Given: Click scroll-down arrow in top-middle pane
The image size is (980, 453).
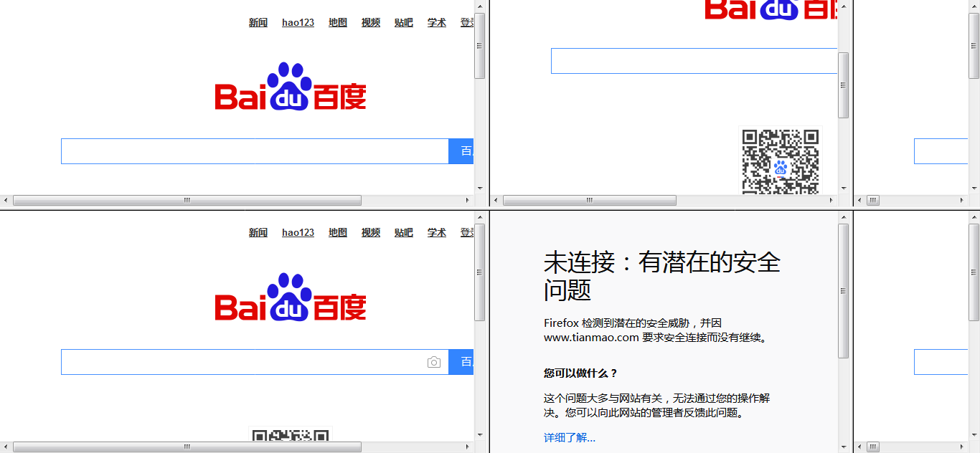Looking at the screenshot, I should click(844, 189).
